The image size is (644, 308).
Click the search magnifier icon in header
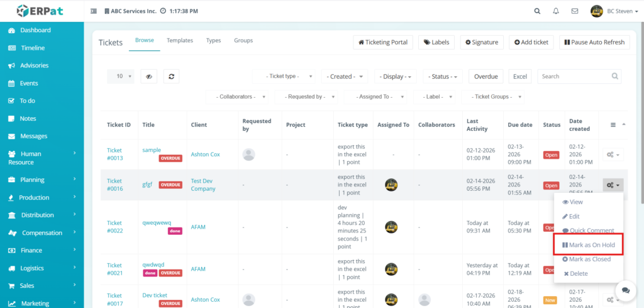tap(537, 11)
